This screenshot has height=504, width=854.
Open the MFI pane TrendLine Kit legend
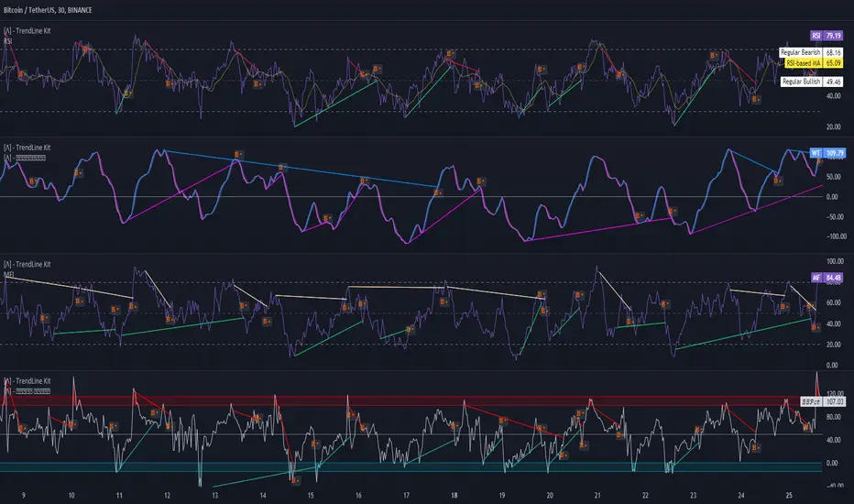[27, 264]
